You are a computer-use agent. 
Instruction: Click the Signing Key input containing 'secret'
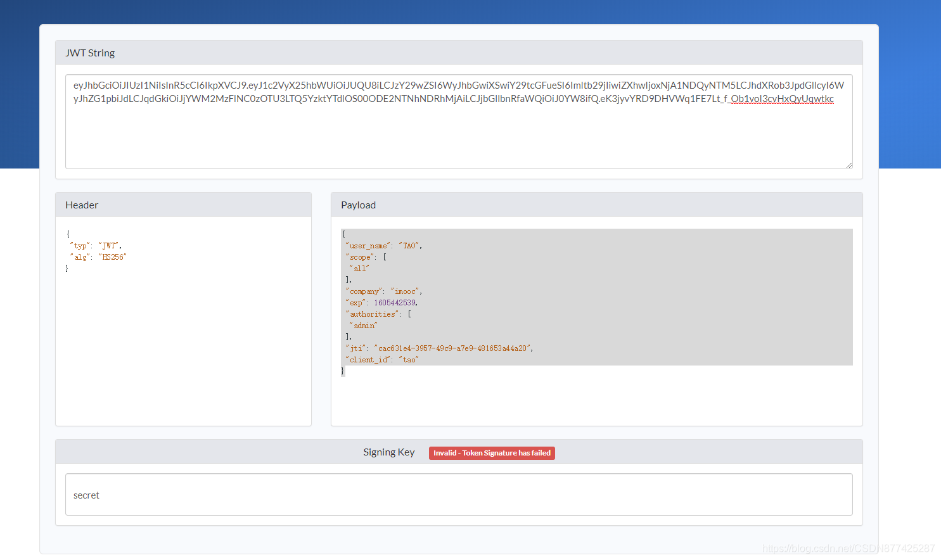click(459, 495)
